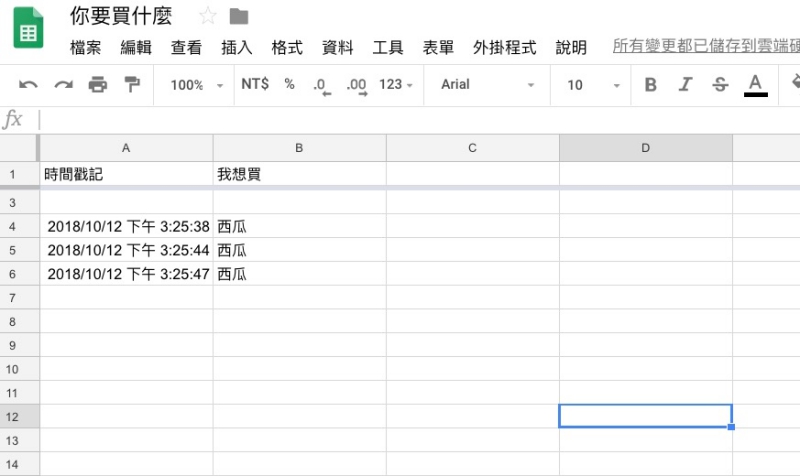This screenshot has height=476, width=800.
Task: Select the paint format roller icon
Action: tap(131, 85)
